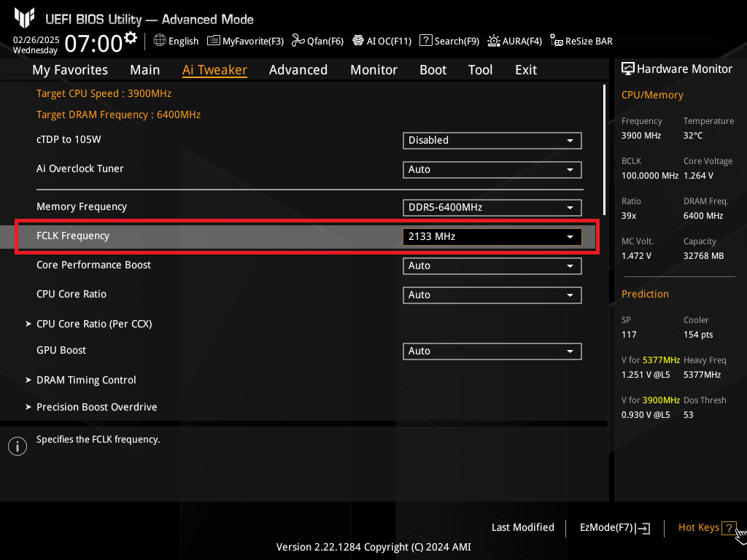Screen dimensions: 747x560
Task: Switch to Tool tab
Action: [480, 70]
